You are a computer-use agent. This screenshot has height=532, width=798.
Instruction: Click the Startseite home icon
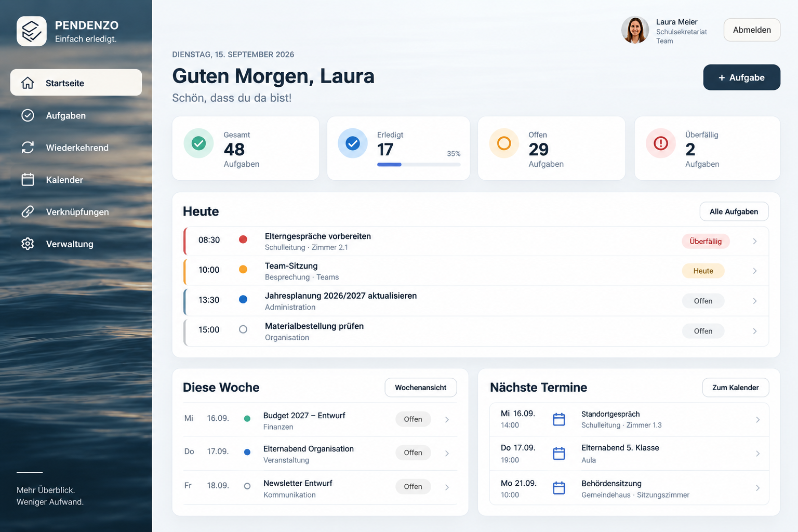[28, 83]
